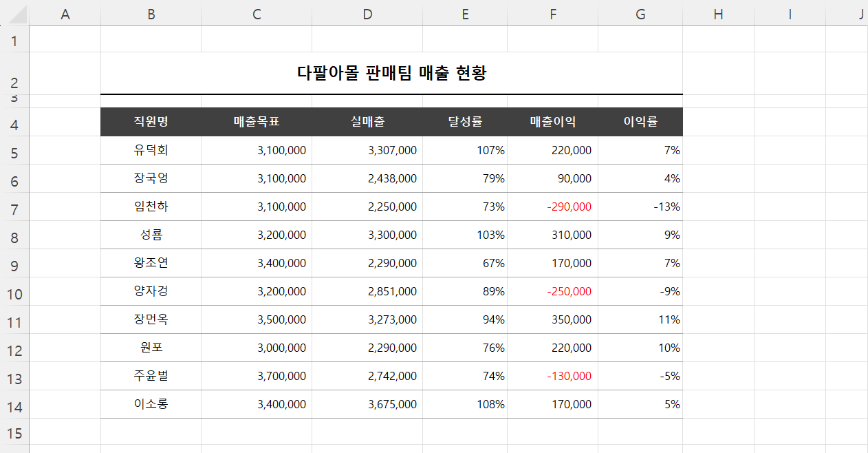The image size is (868, 453).
Task: Select row 4 header
Action: click(x=14, y=122)
